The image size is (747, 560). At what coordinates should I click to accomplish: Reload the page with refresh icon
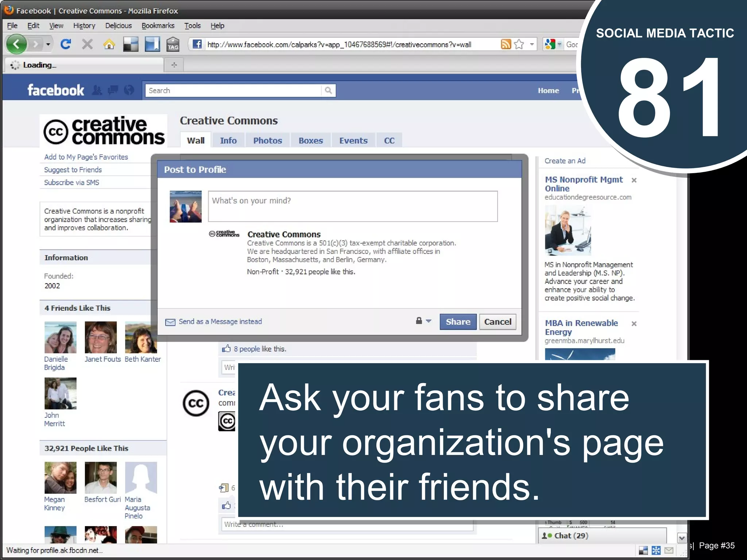click(66, 44)
